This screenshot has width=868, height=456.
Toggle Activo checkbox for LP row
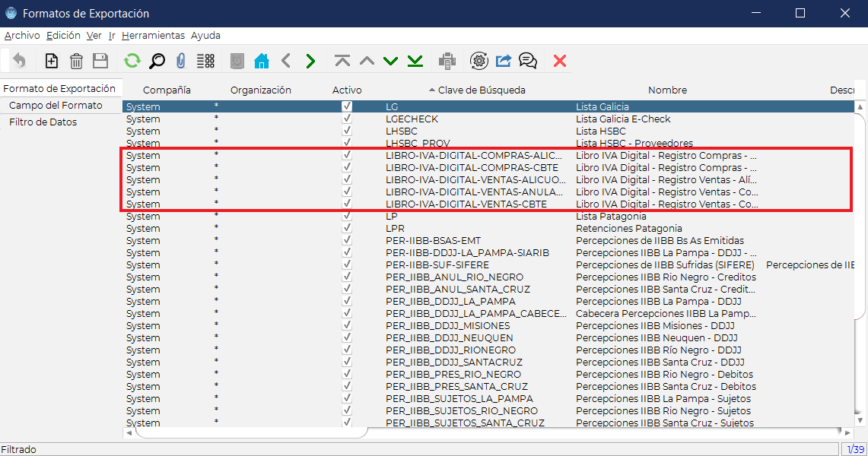pyautogui.click(x=347, y=216)
